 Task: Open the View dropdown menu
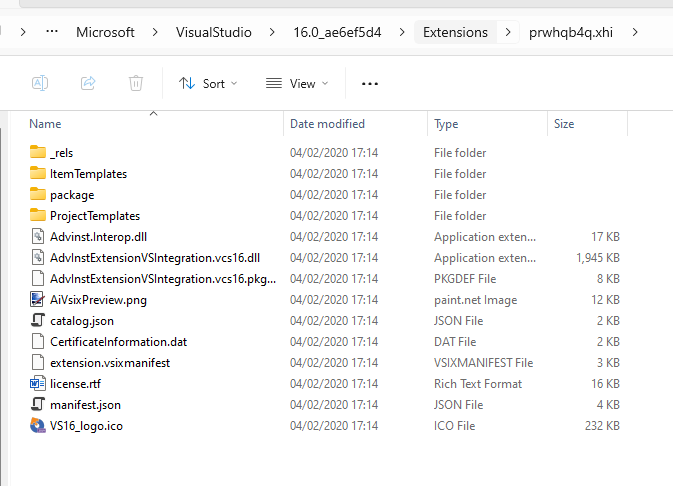click(297, 83)
